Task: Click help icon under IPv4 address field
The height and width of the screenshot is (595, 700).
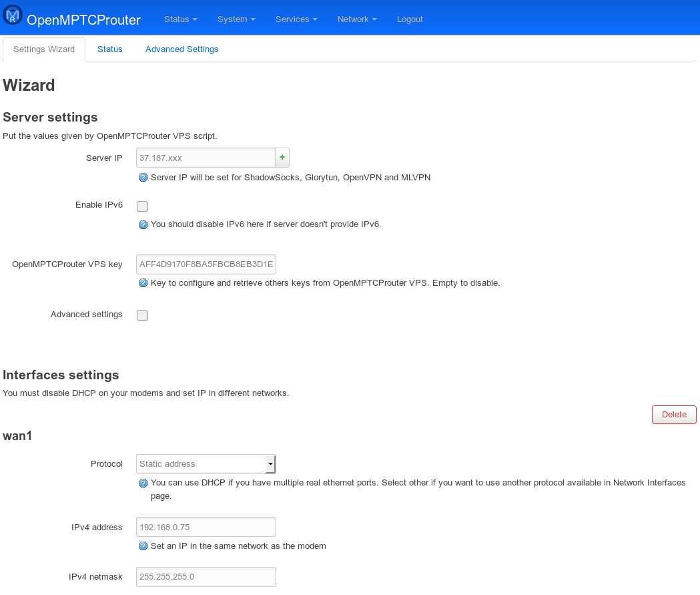Action: 143,546
